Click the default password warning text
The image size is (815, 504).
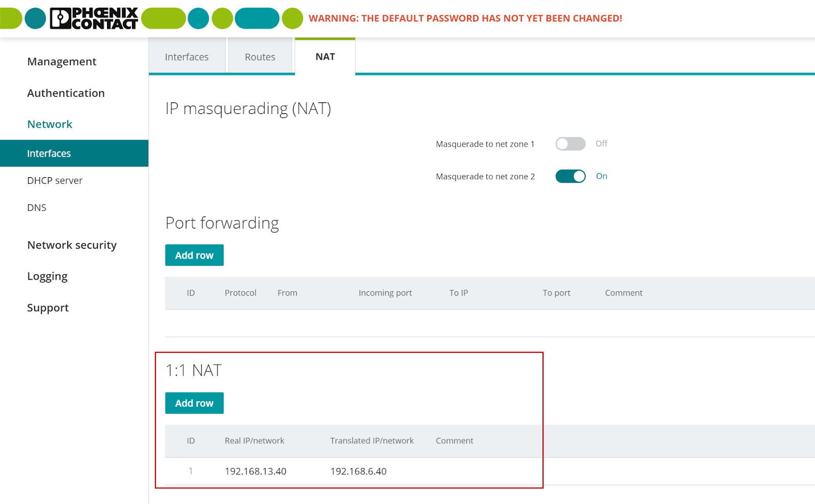(465, 18)
